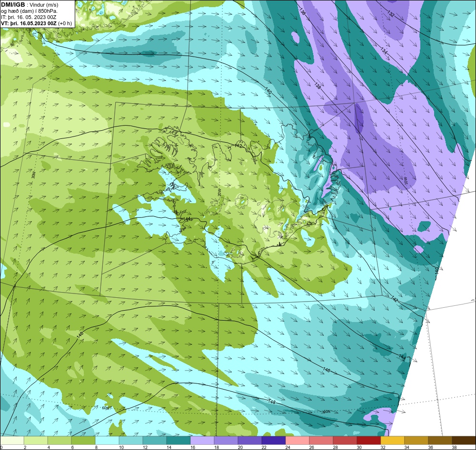The width and height of the screenshot is (476, 450).
Task: Click the '134' height contour label
Action: click(384, 51)
